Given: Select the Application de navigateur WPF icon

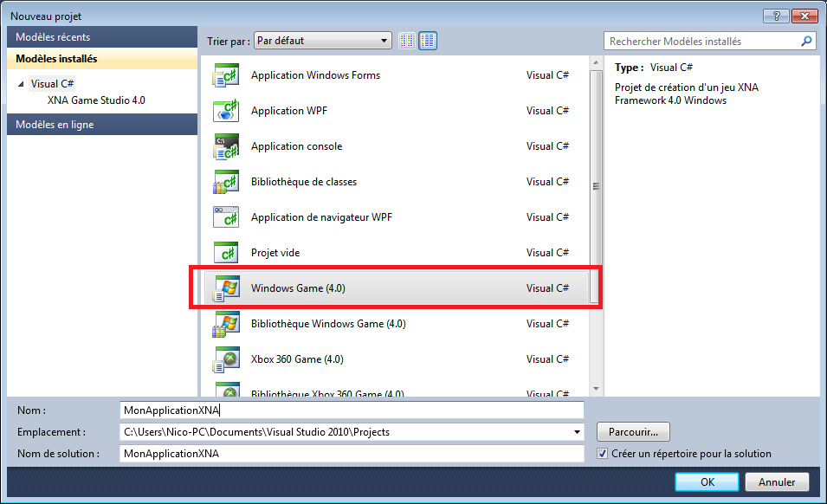Looking at the screenshot, I should (x=226, y=217).
